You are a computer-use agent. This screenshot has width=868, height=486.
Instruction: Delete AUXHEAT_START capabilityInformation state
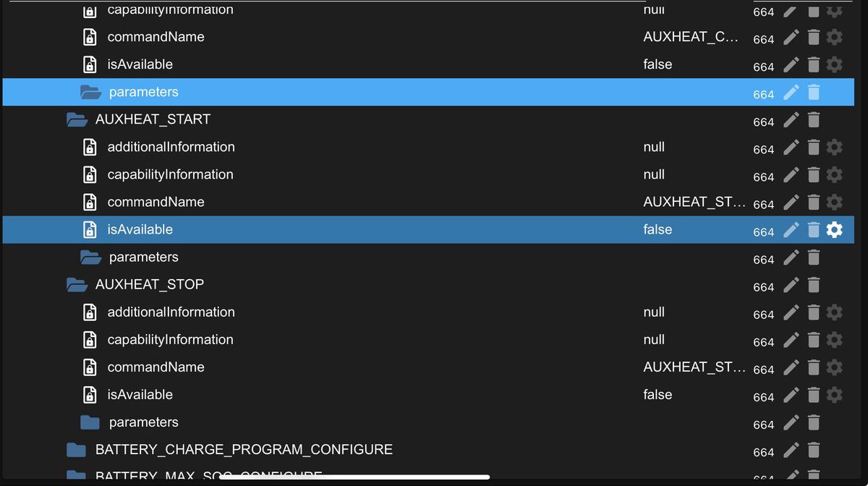click(813, 175)
